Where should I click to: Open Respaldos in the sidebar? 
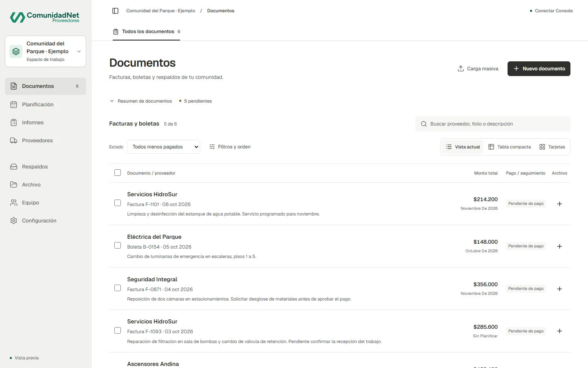[46, 167]
